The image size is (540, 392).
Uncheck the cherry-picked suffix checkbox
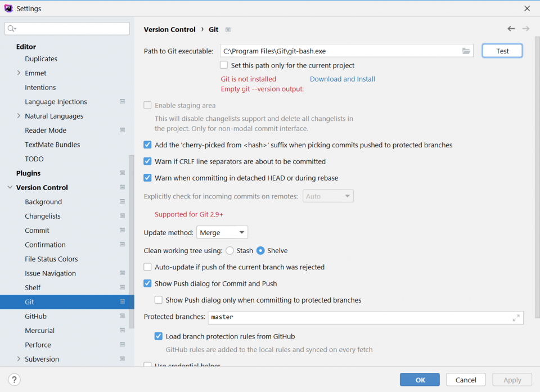click(x=147, y=145)
